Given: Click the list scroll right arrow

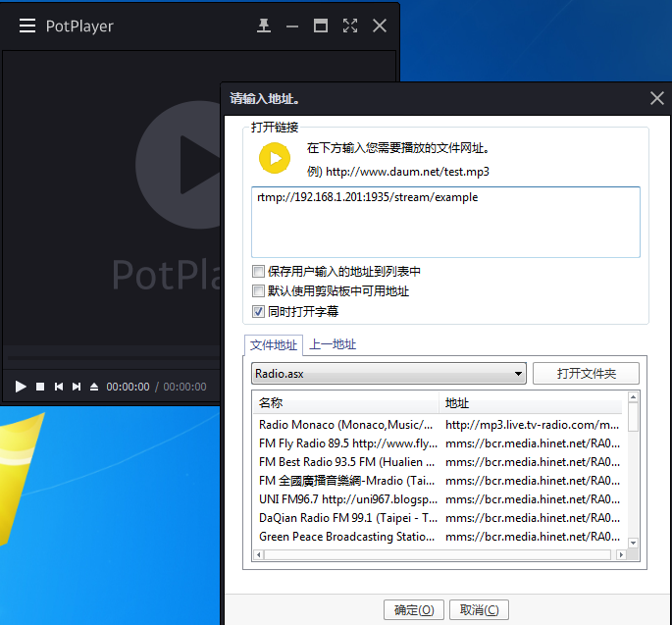Looking at the screenshot, I should tap(621, 554).
